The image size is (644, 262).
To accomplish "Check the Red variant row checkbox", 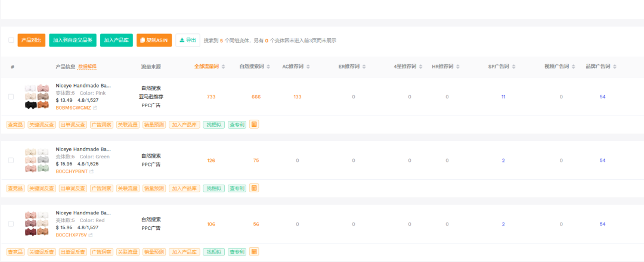I will point(11,224).
